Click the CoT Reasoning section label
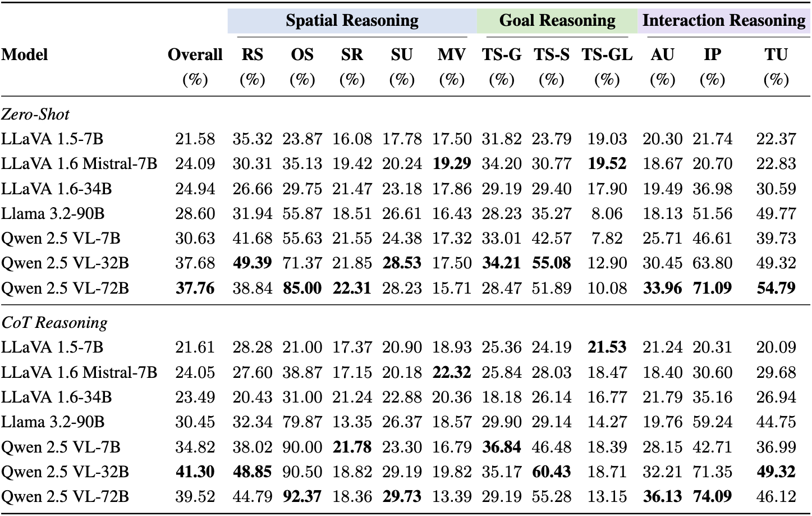This screenshot has height=516, width=812. (x=54, y=322)
